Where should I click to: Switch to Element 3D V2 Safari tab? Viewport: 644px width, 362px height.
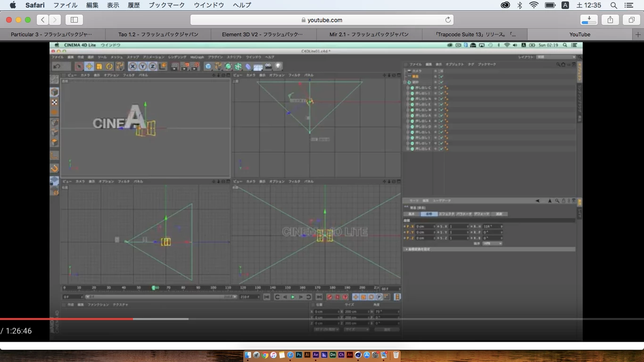pyautogui.click(x=263, y=34)
